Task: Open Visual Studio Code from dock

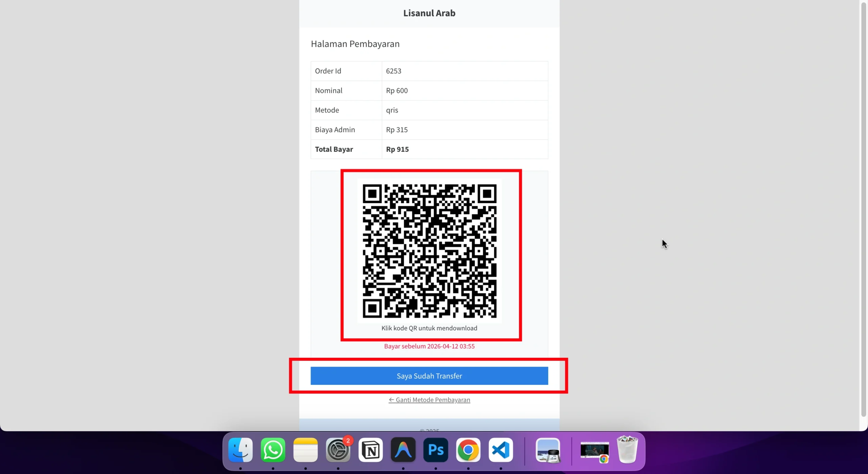Action: (501, 450)
